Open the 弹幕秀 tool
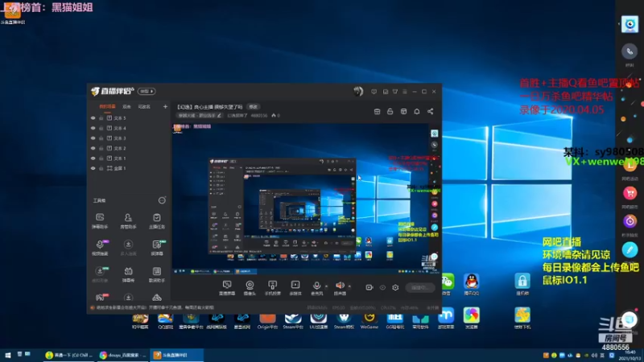 pos(128,274)
